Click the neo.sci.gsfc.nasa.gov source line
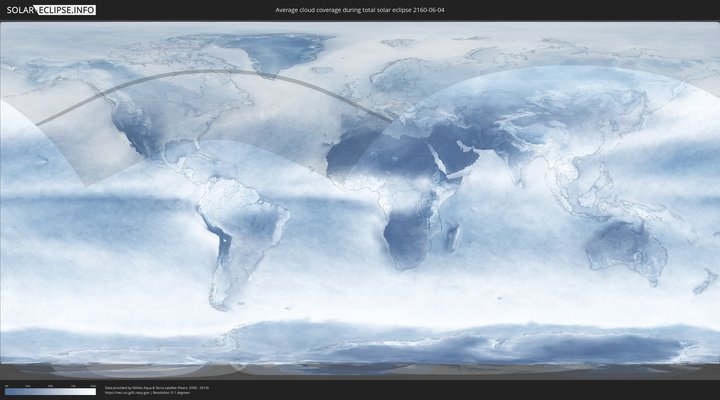720x400 pixels. [x=147, y=393]
